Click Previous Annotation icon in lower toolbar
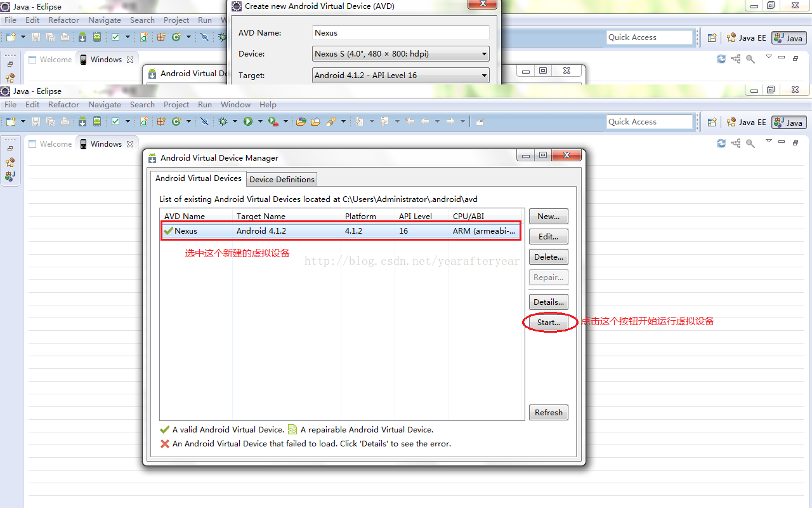The width and height of the screenshot is (812, 508). coord(384,121)
